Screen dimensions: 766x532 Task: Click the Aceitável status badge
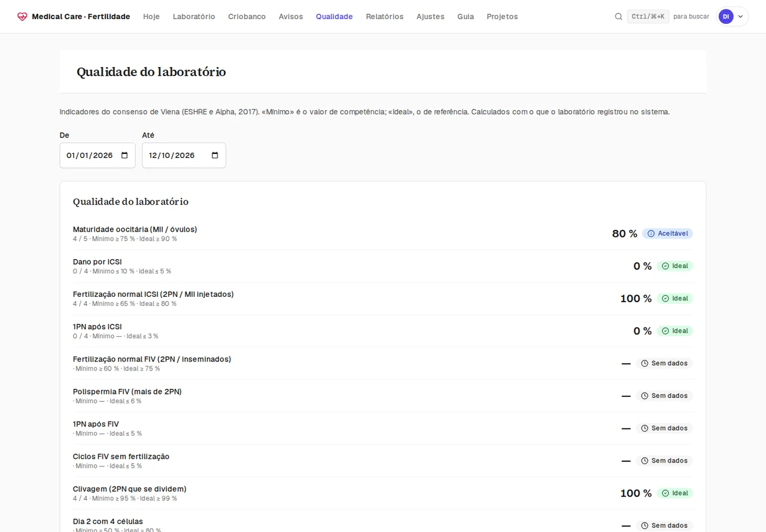pos(667,233)
